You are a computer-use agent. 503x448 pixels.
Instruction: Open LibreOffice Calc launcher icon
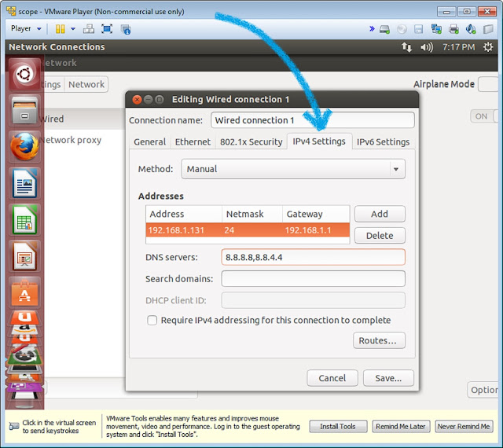coord(24,220)
